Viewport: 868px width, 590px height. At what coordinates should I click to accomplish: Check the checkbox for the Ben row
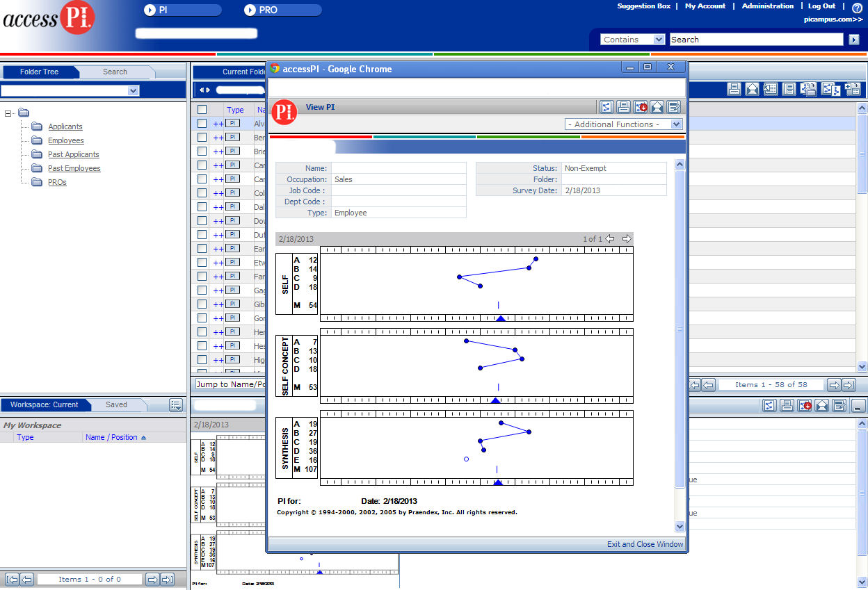(x=202, y=137)
